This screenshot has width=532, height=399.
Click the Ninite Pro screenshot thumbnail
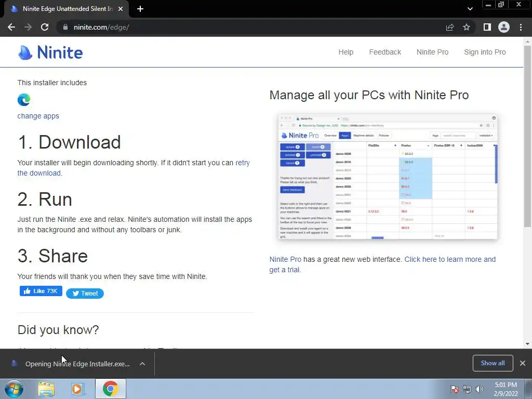tap(388, 177)
